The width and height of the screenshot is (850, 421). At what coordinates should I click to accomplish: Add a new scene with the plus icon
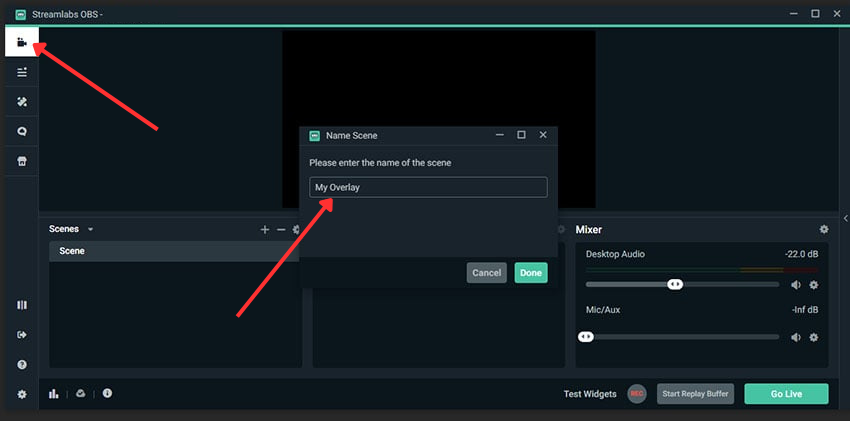[265, 230]
